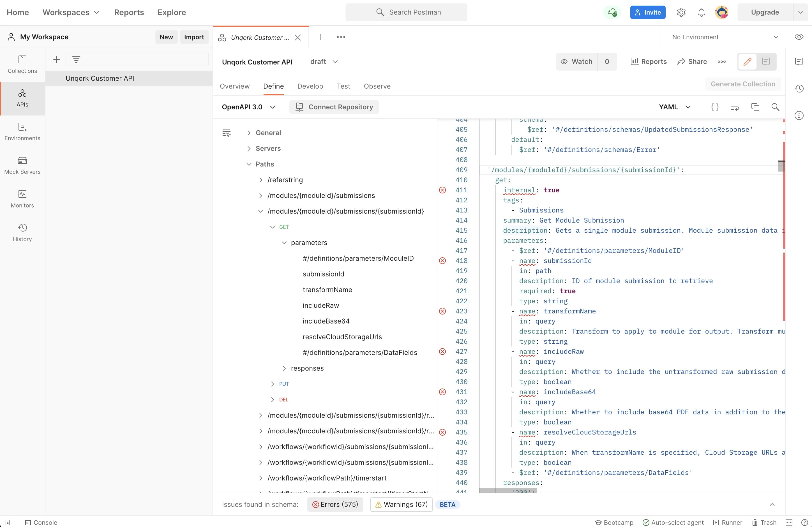This screenshot has width=812, height=527.
Task: Click the plus icon to create new API
Action: 57,59
